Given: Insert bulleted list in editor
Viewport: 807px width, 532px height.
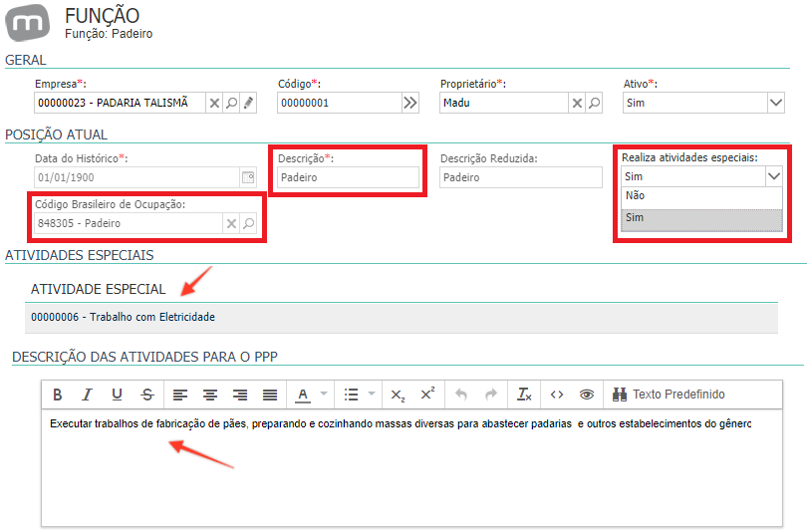Looking at the screenshot, I should (x=351, y=395).
